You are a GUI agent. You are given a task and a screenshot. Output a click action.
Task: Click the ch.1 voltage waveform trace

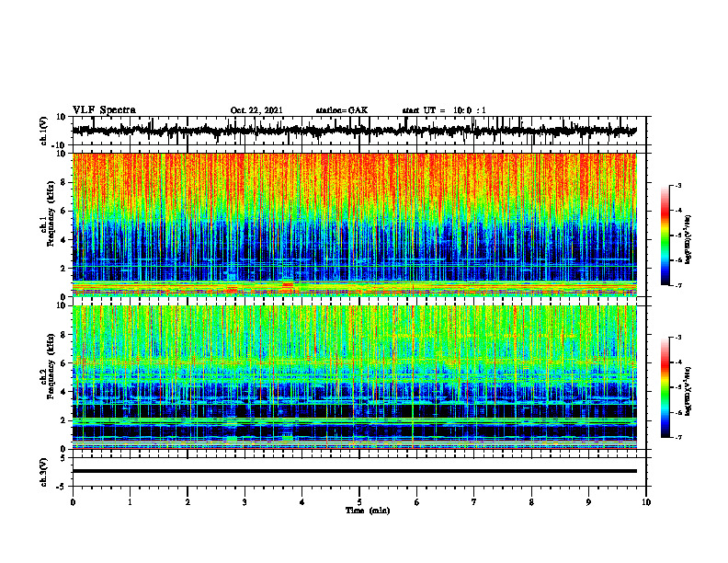[x=354, y=131]
